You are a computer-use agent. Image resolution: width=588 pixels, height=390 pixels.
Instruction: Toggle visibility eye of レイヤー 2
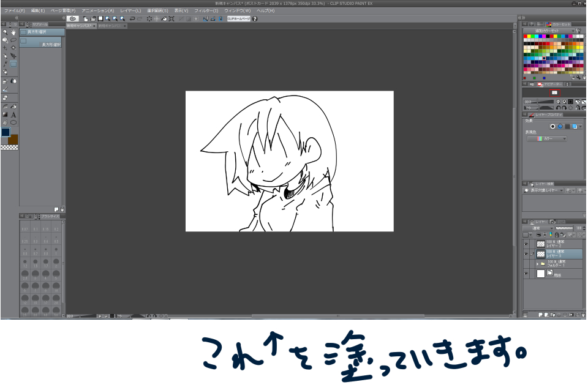526,244
